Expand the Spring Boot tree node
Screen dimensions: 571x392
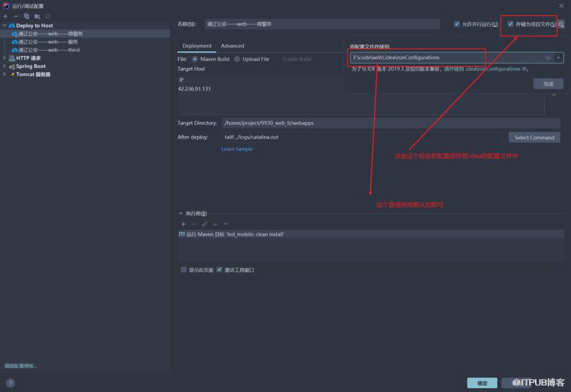pos(4,66)
